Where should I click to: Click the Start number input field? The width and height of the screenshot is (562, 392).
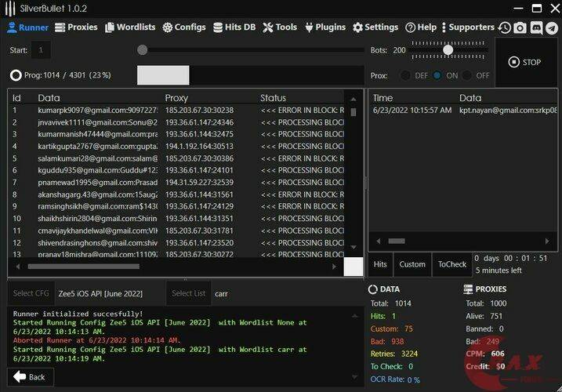click(x=41, y=50)
